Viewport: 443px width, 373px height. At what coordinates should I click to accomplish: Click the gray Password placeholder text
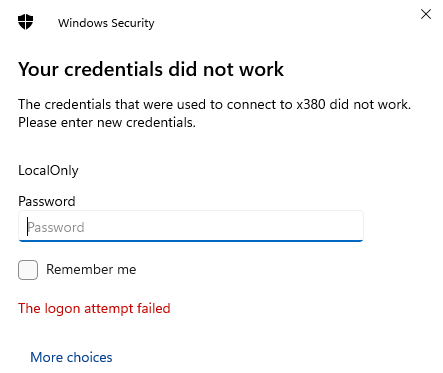point(56,227)
